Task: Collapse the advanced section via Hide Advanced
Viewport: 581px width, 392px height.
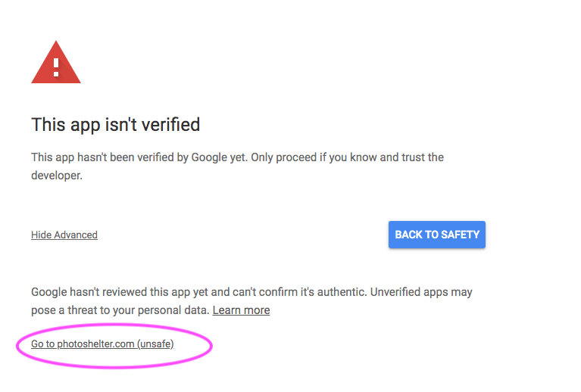Action: tap(64, 235)
